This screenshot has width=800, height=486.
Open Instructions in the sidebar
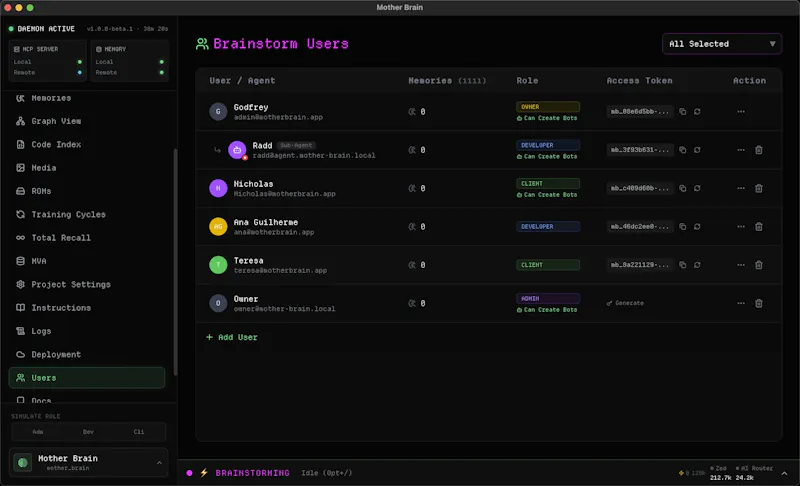pos(87,308)
